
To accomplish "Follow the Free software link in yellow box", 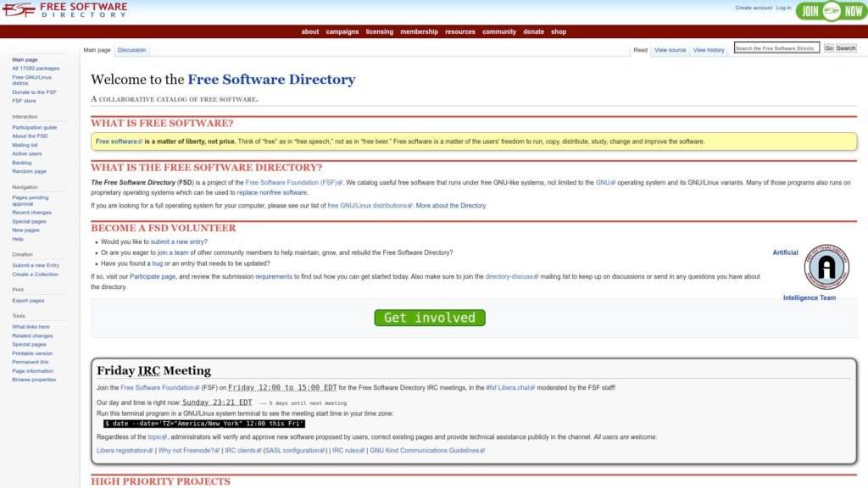I will click(x=119, y=141).
